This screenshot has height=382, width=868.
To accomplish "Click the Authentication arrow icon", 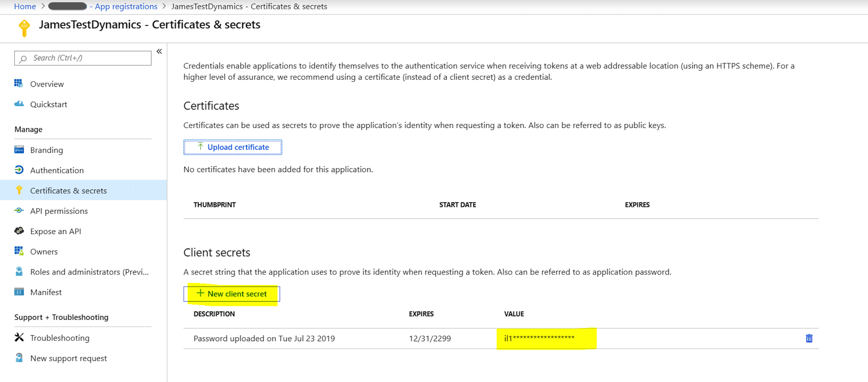I will click(x=19, y=170).
